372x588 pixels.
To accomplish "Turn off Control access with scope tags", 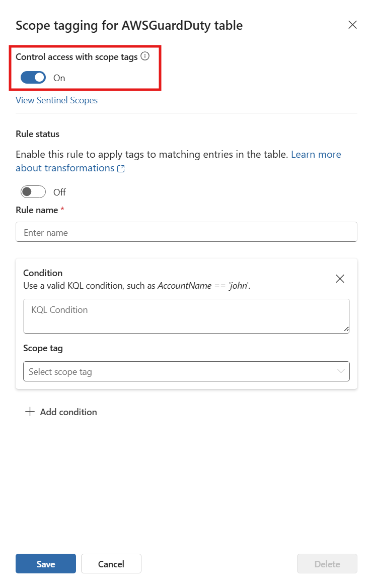I will 33,78.
